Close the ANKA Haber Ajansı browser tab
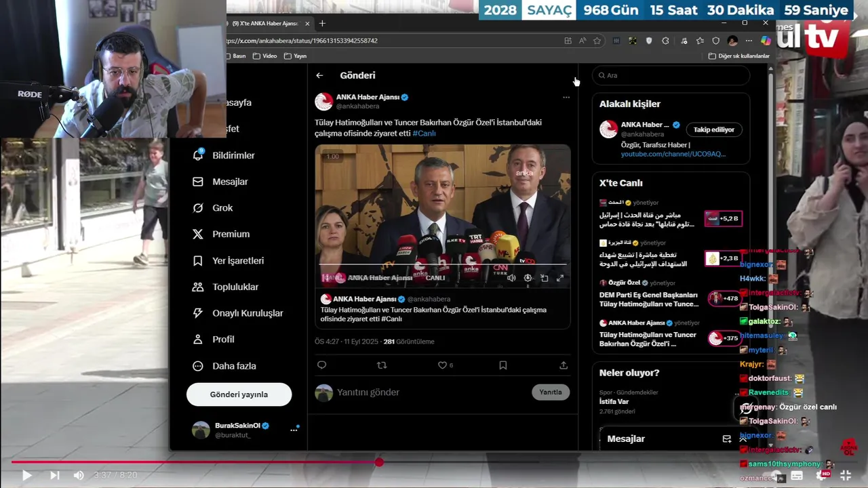Viewport: 868px width, 488px height. 307,23
